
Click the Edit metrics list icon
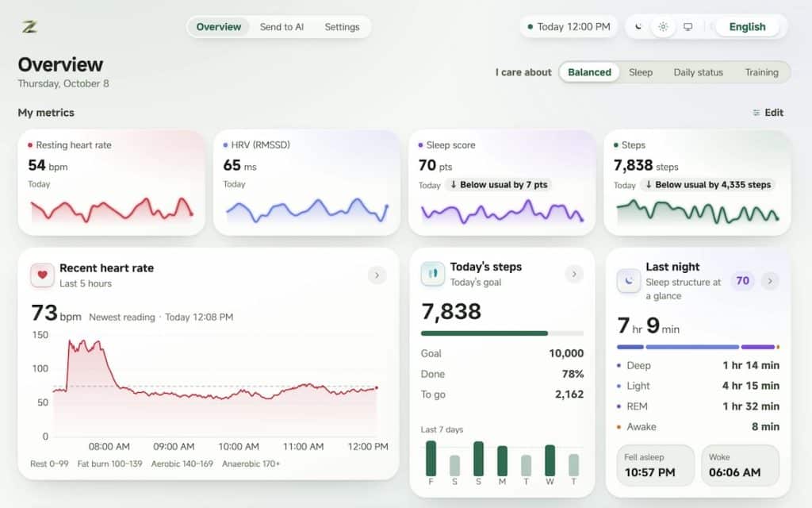756,113
